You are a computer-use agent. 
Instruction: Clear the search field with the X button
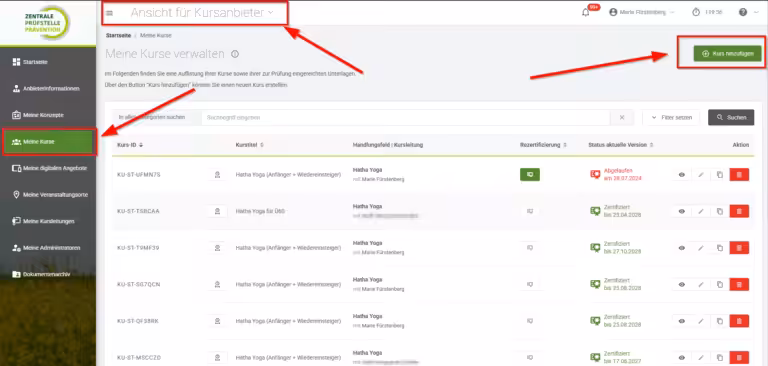[622, 118]
